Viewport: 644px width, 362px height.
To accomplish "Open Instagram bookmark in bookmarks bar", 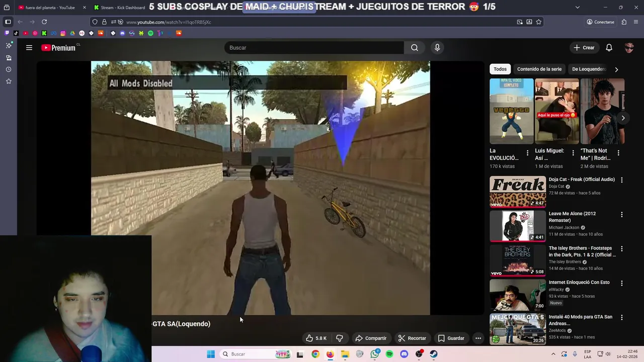I will click(63, 33).
